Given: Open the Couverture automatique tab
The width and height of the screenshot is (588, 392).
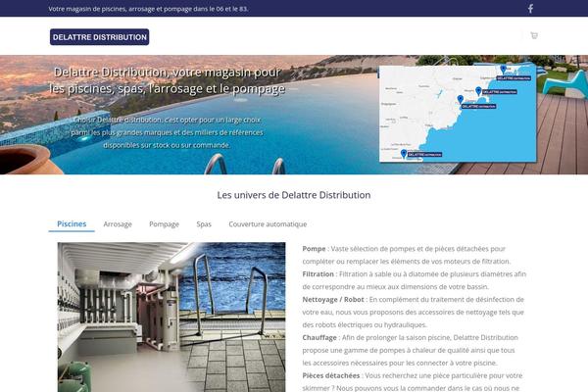Looking at the screenshot, I should (x=268, y=224).
